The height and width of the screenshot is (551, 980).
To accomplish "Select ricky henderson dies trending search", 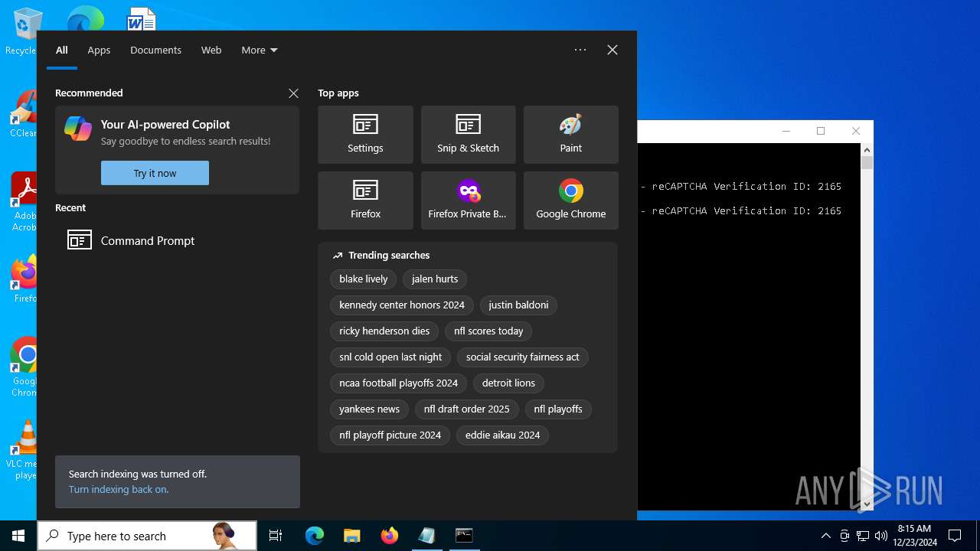I will 384,331.
